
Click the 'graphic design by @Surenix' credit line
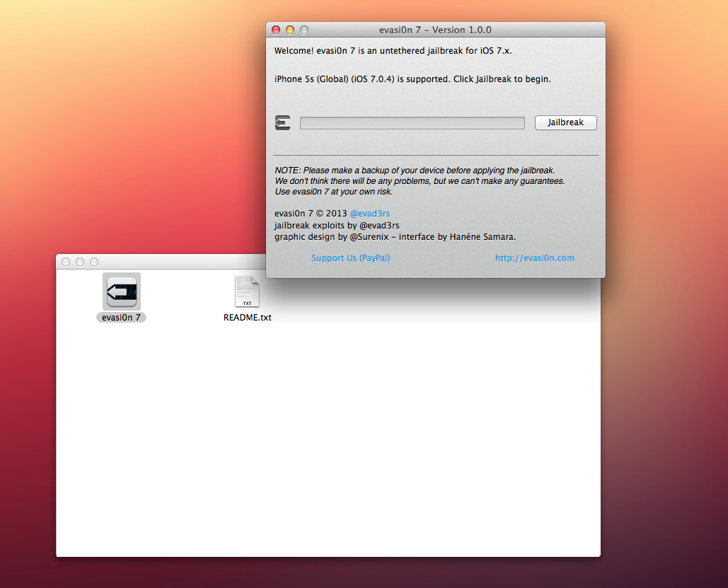(395, 237)
